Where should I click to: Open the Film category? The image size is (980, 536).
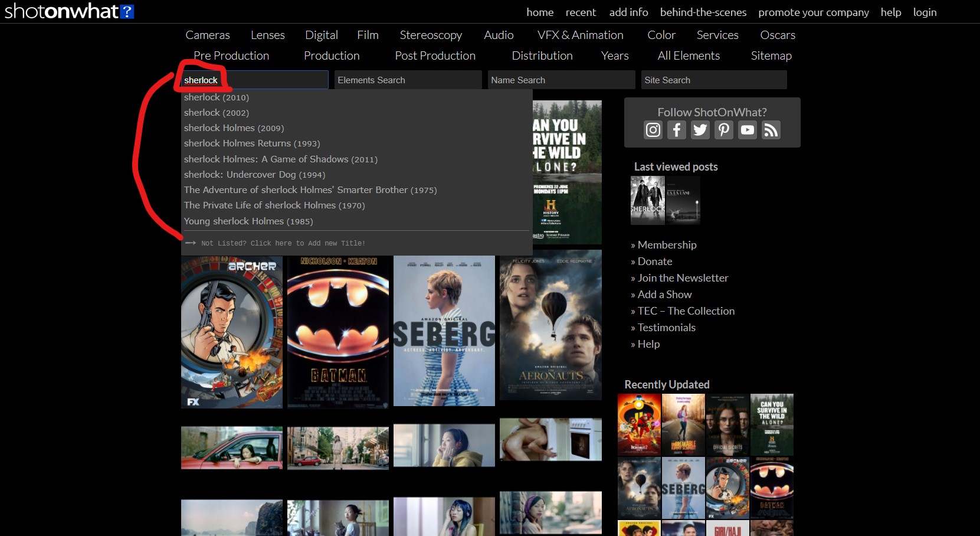click(x=368, y=35)
